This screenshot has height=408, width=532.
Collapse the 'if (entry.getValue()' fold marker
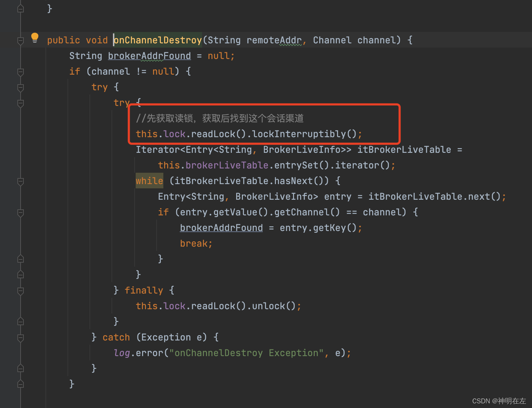coord(21,213)
